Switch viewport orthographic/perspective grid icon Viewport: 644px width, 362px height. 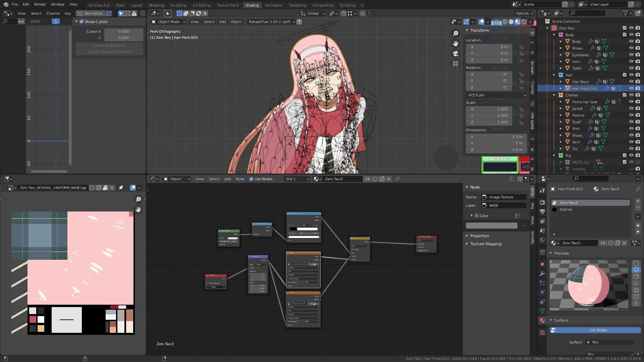(x=455, y=64)
